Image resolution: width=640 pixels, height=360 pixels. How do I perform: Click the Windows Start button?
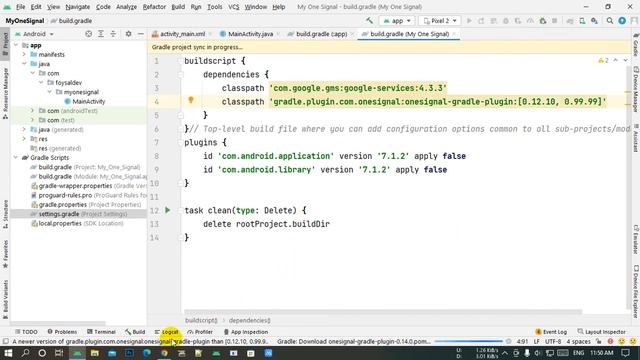click(x=8, y=353)
